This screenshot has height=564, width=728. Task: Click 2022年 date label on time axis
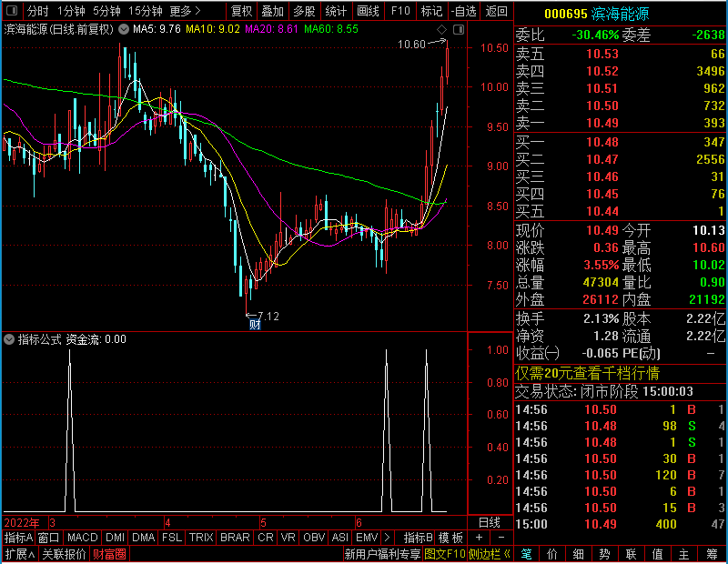click(x=22, y=523)
